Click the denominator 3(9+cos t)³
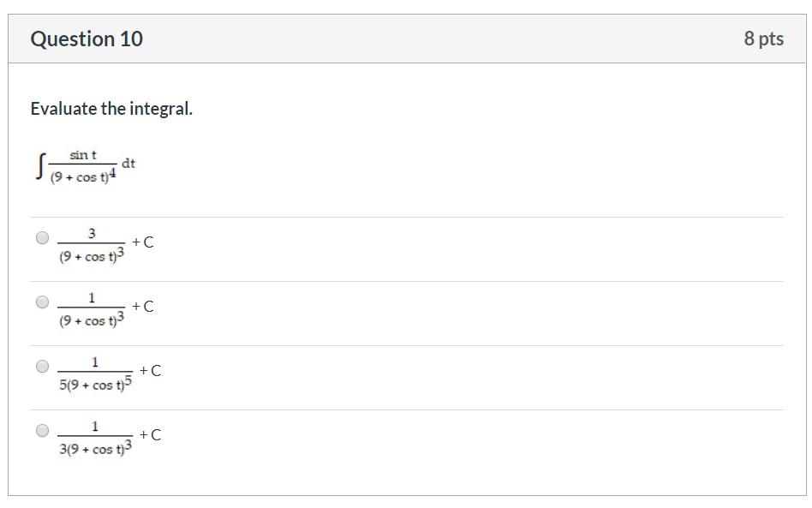 pyautogui.click(x=95, y=447)
